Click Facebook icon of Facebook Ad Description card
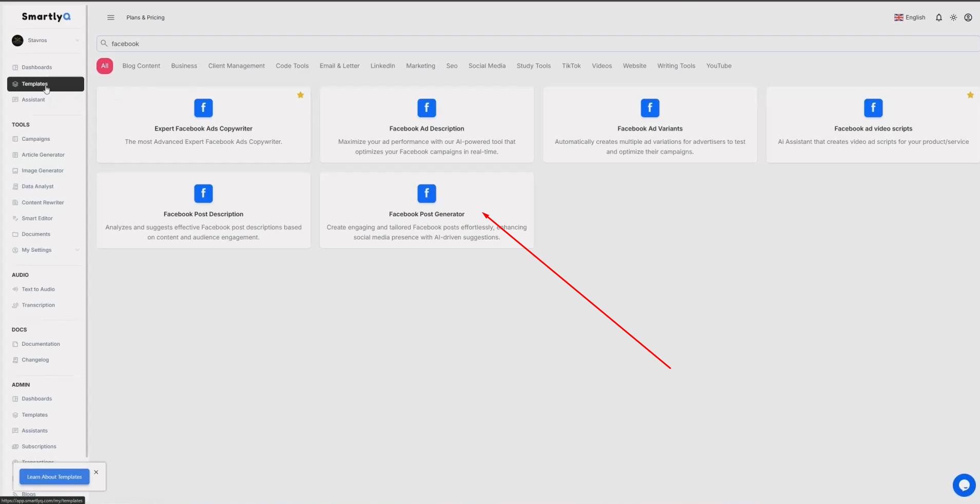 [x=427, y=108]
